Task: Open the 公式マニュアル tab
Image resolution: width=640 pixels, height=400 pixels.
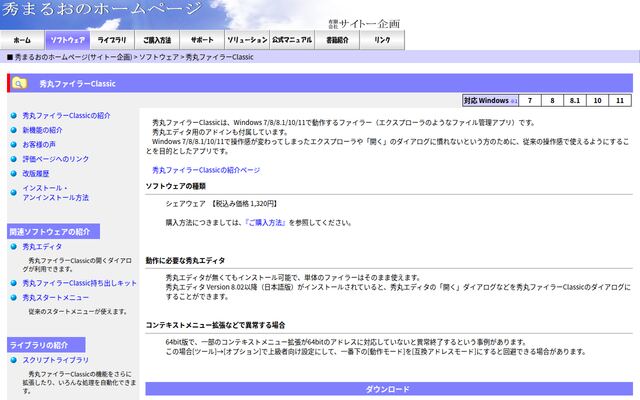Action: point(292,40)
